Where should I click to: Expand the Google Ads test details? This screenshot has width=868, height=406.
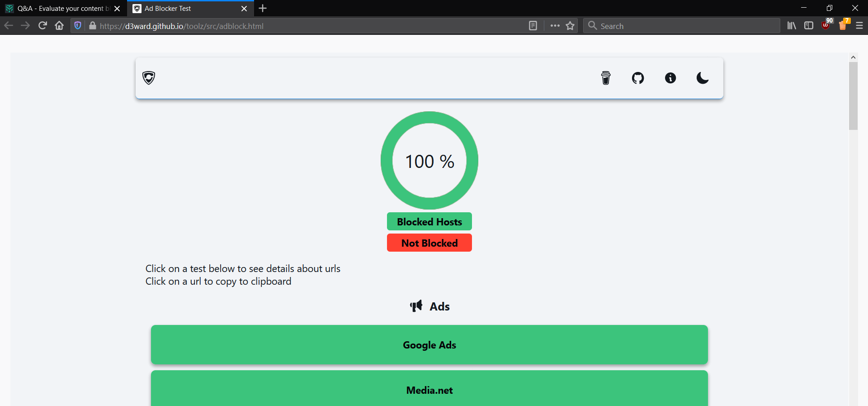[x=429, y=345]
